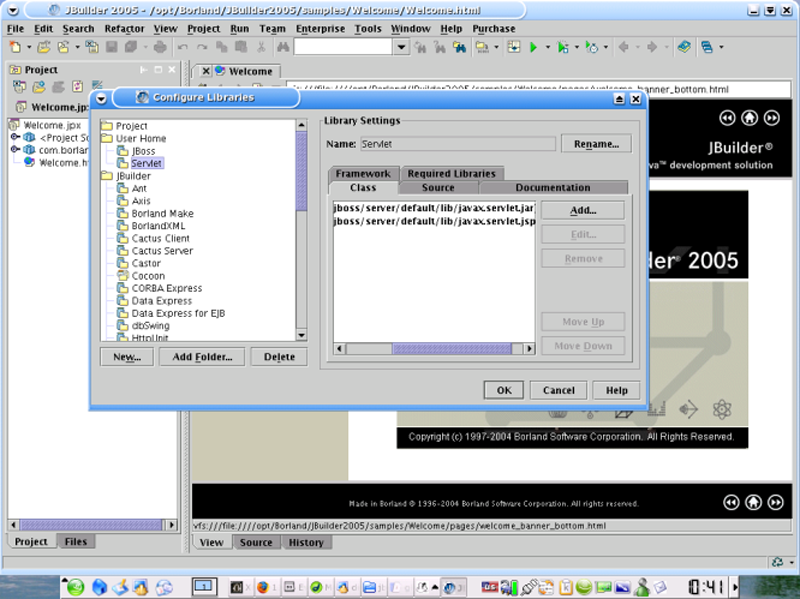Switch to the Source tab in Library Settings
The image size is (800, 599).
click(x=438, y=188)
